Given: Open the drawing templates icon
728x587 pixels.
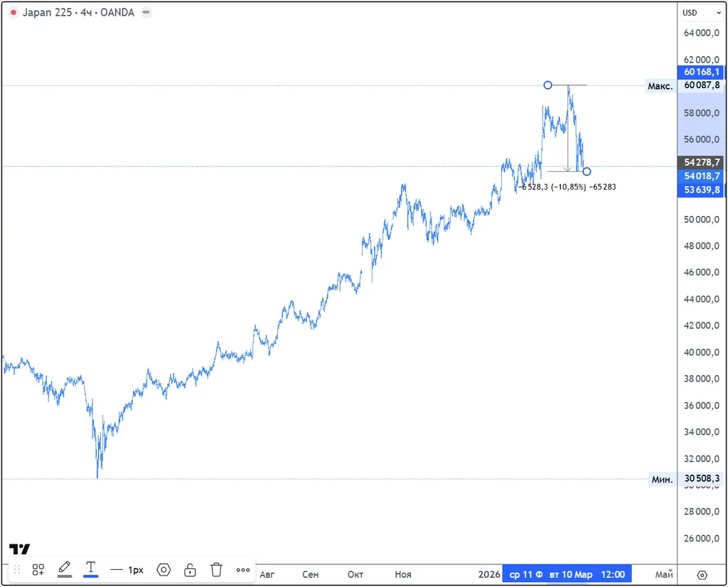Looking at the screenshot, I should click(38, 569).
